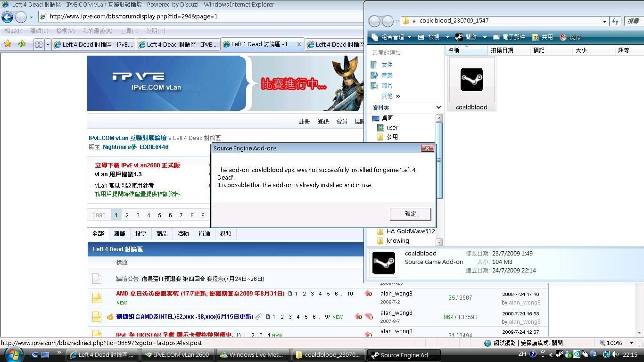Go to forum page 2
This screenshot has height=362, width=644.
(127, 215)
